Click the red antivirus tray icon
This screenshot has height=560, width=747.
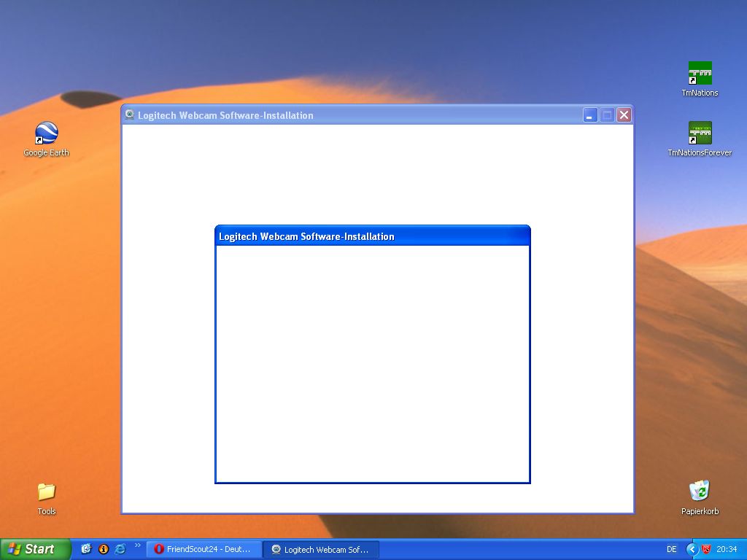706,550
